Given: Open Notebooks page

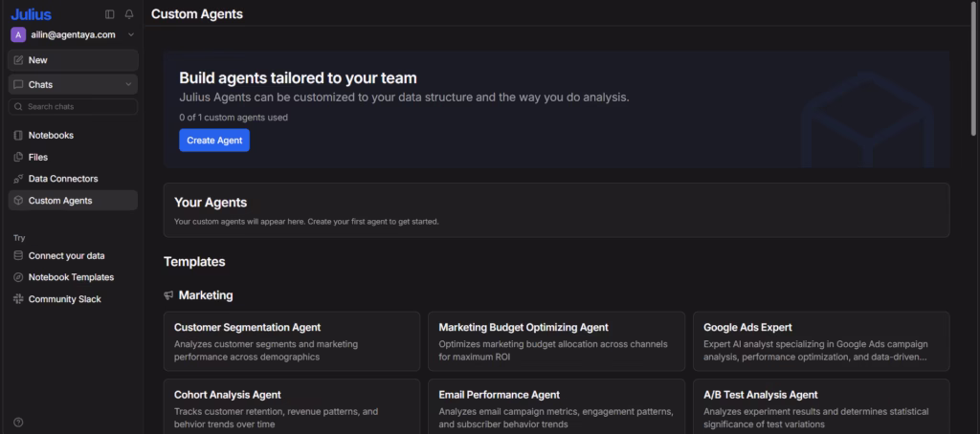Looking at the screenshot, I should click(x=73, y=135).
